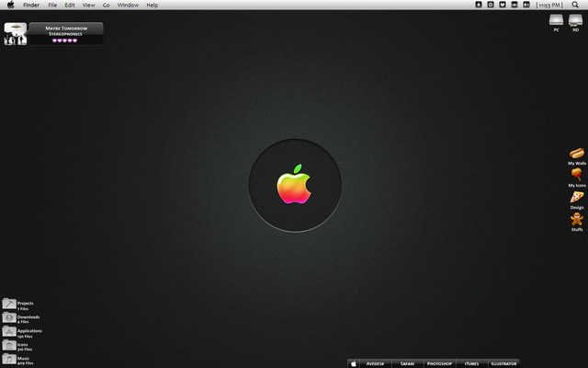The height and width of the screenshot is (368, 588).
Task: Click the pink hearts rating in music widget
Action: click(x=65, y=40)
